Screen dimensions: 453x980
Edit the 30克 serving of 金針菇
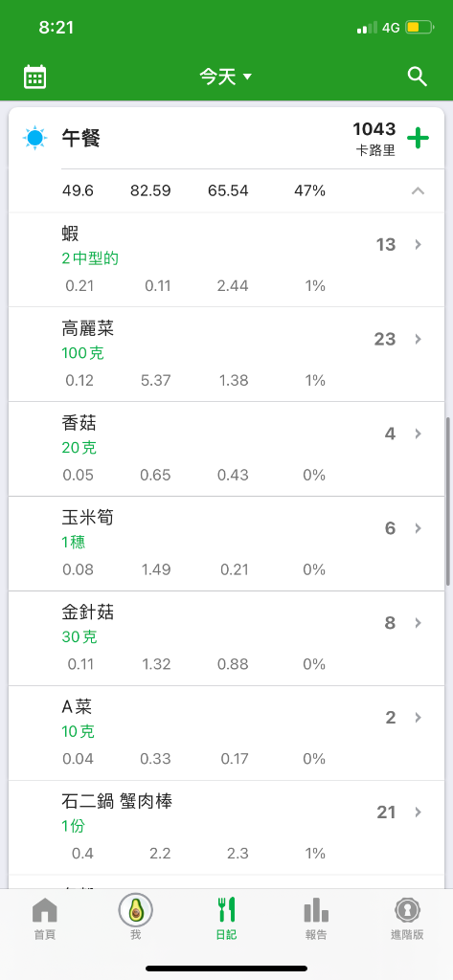tap(79, 636)
